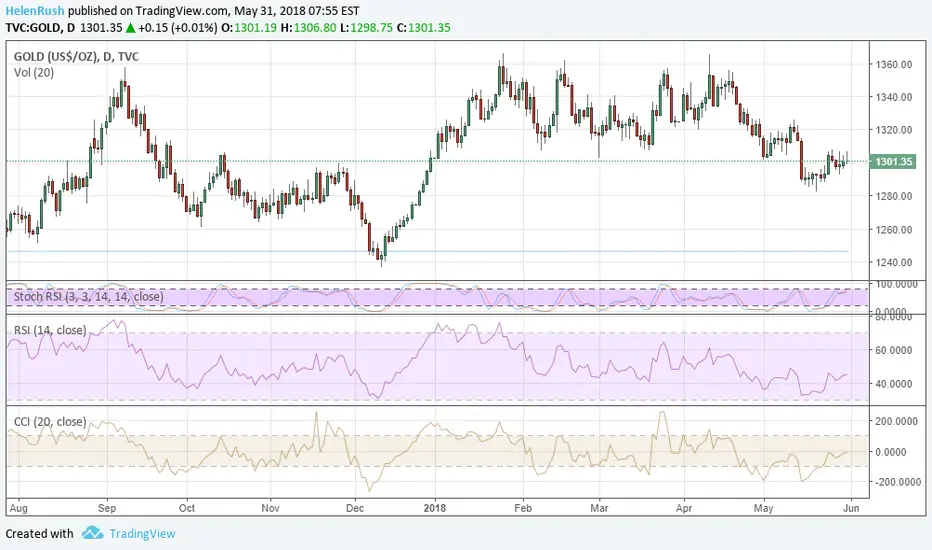
Task: Click the Stoch RSI (3, 3, 14, 14, close) label
Action: 89,296
